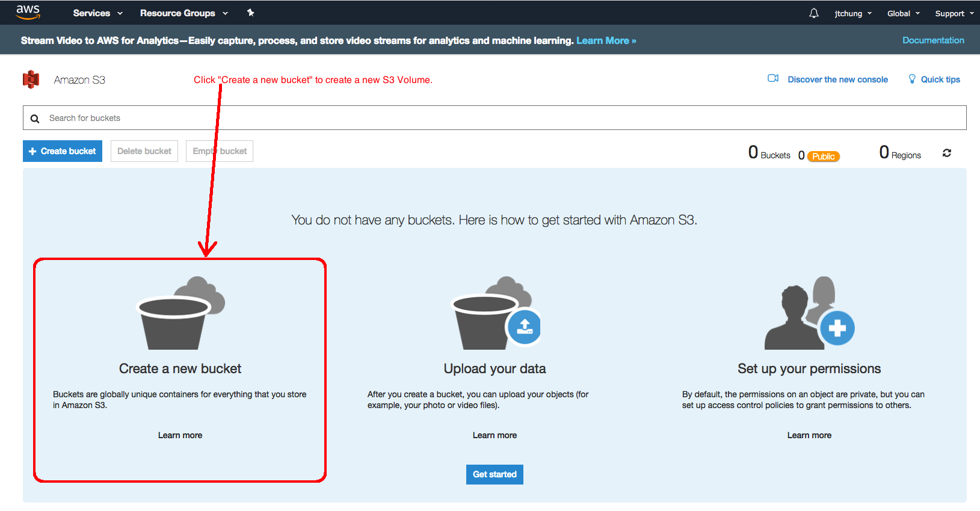Open Discover the new console link
Image resolution: width=980 pixels, height=511 pixels.
click(x=837, y=79)
